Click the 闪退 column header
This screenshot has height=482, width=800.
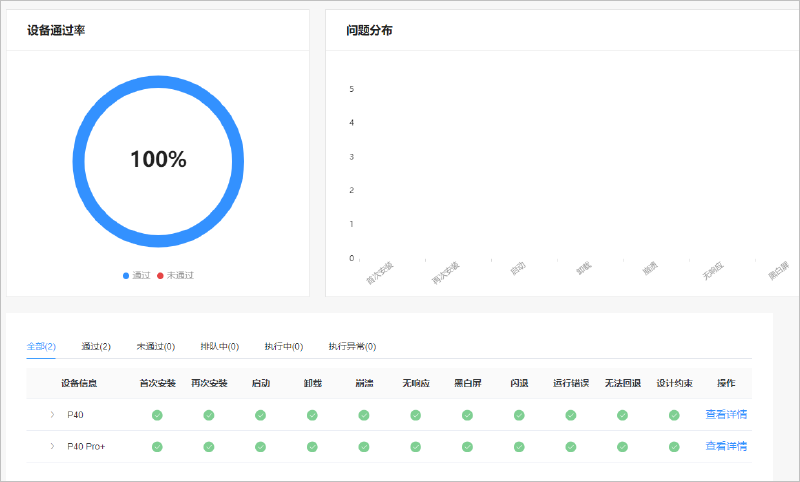point(519,383)
